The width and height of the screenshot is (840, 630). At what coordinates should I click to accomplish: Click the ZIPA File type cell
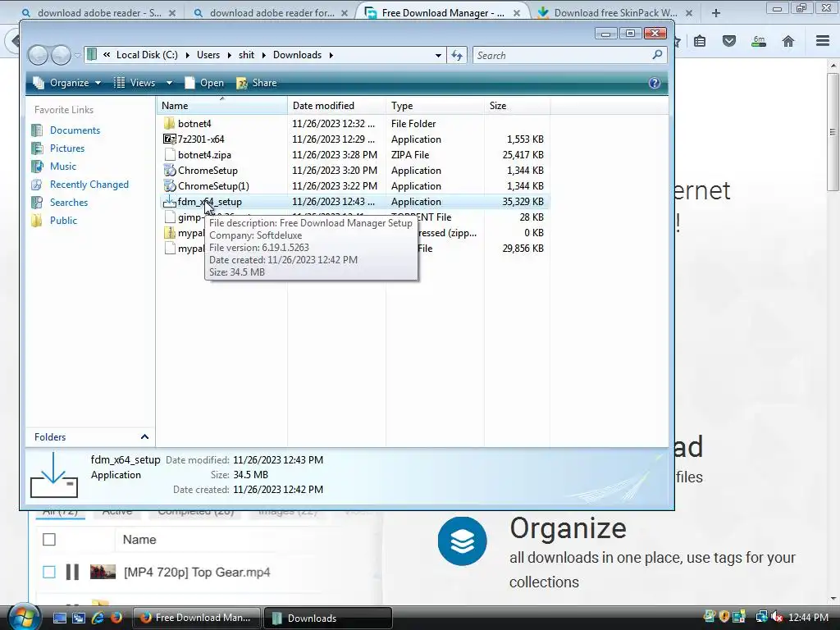[410, 155]
